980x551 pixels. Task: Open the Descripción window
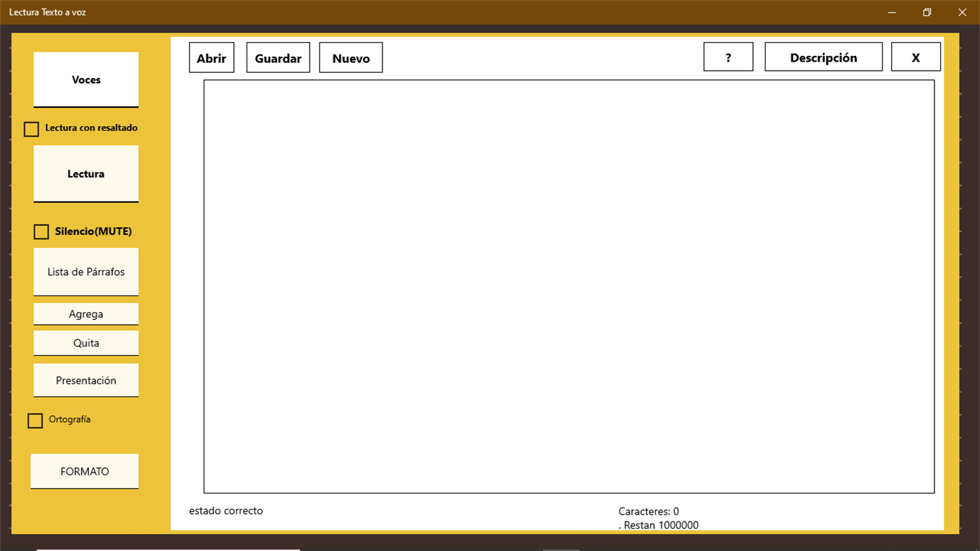pos(823,56)
